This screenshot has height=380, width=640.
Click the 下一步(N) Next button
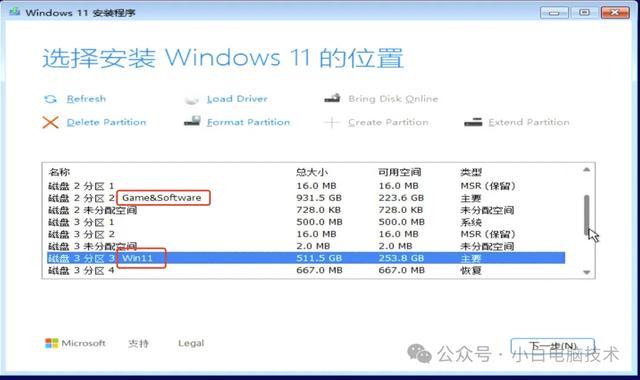tap(553, 346)
